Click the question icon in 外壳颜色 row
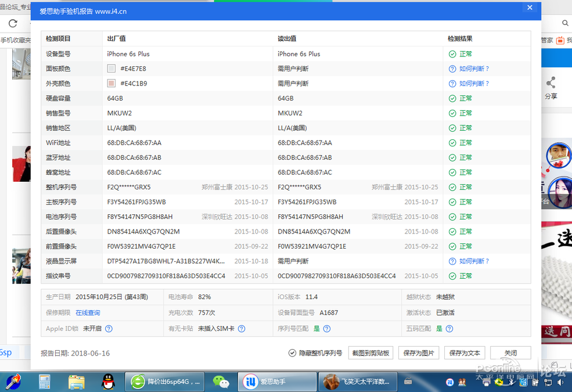Screen dimensions: 572x392 click(x=452, y=84)
